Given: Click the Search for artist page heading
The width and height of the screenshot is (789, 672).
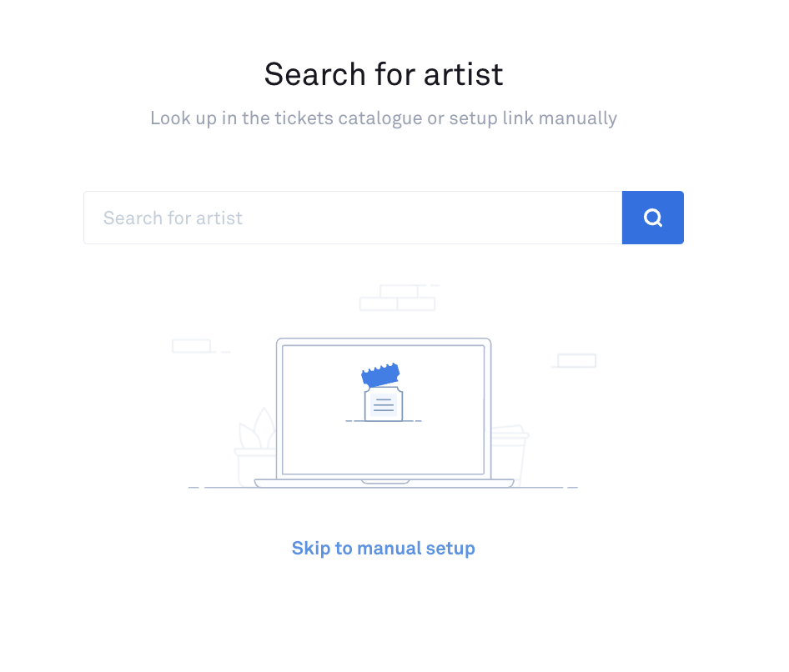Looking at the screenshot, I should pyautogui.click(x=384, y=74).
